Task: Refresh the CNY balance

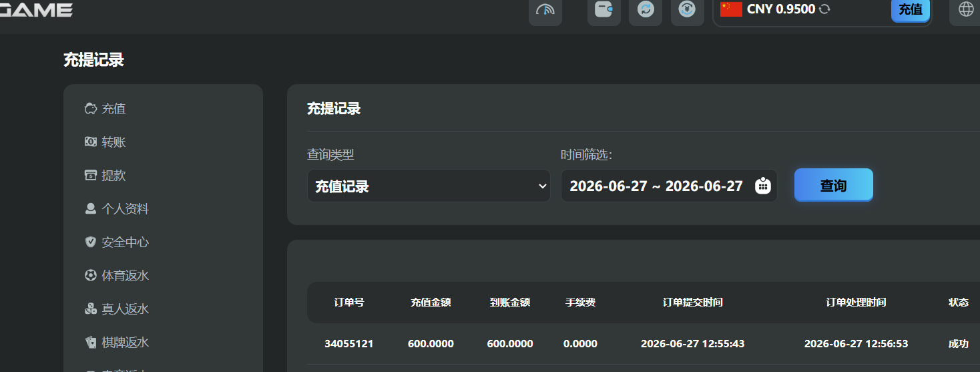Action: pyautogui.click(x=824, y=9)
